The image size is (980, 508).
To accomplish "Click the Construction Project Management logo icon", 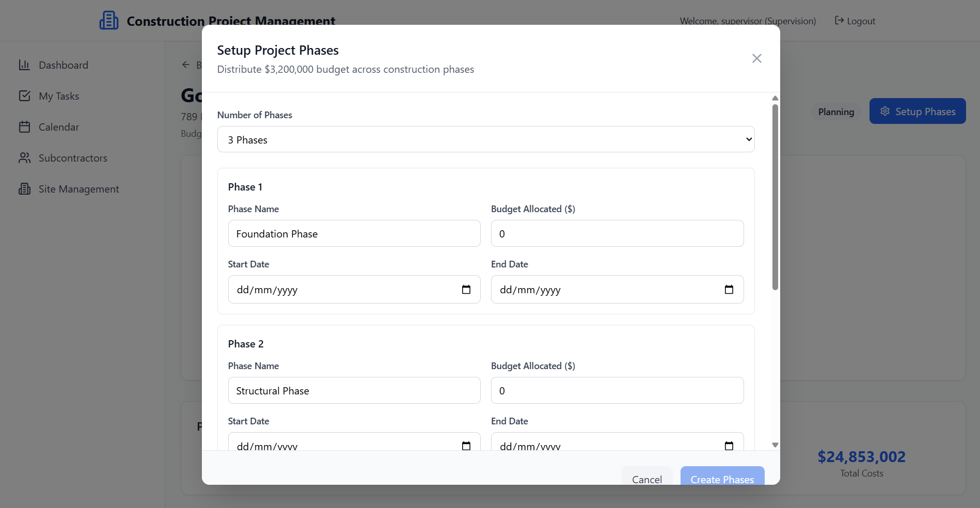I will [x=109, y=21].
